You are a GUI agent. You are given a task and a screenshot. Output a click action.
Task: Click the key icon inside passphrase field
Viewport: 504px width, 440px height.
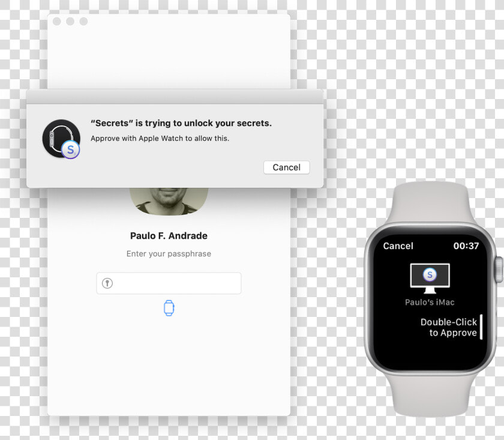(x=107, y=283)
